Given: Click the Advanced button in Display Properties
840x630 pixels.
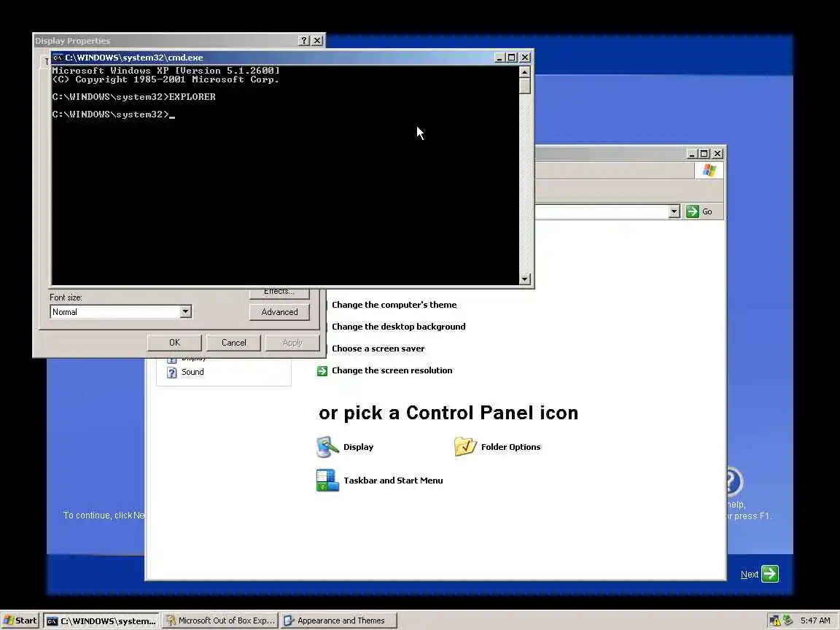Looking at the screenshot, I should coord(279,312).
